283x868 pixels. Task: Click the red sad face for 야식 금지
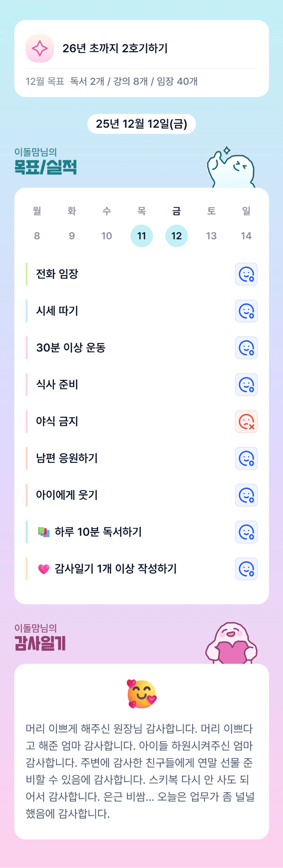pyautogui.click(x=246, y=421)
